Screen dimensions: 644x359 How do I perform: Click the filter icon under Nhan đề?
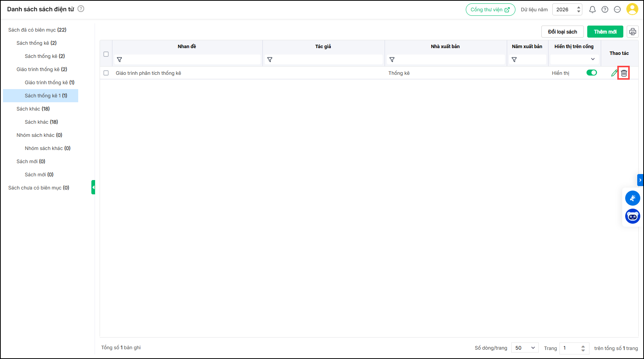(120, 60)
